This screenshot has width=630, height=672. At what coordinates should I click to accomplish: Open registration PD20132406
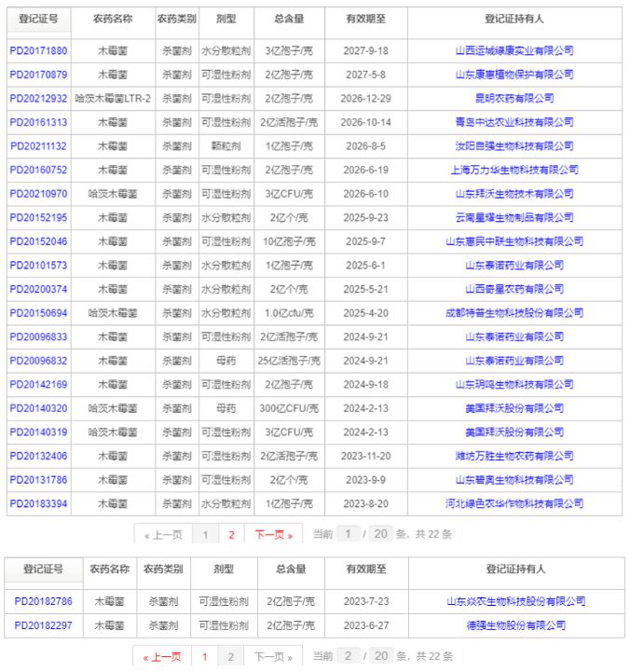coord(38,456)
